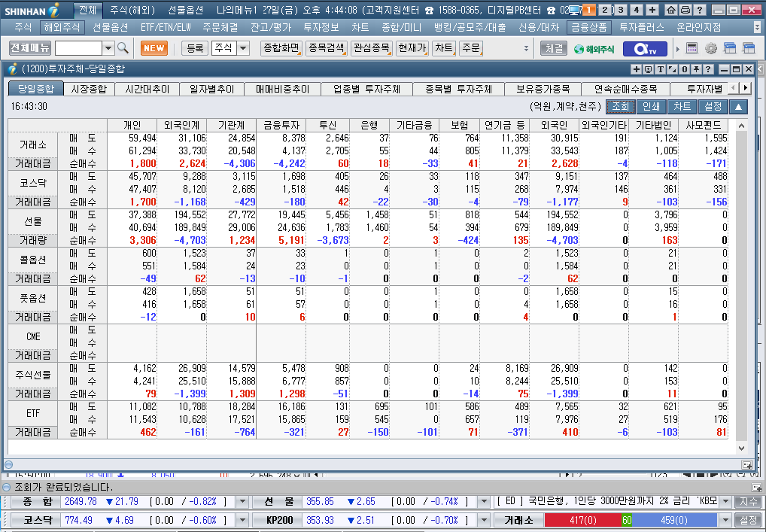Click the 인쇄 print button

coord(651,107)
